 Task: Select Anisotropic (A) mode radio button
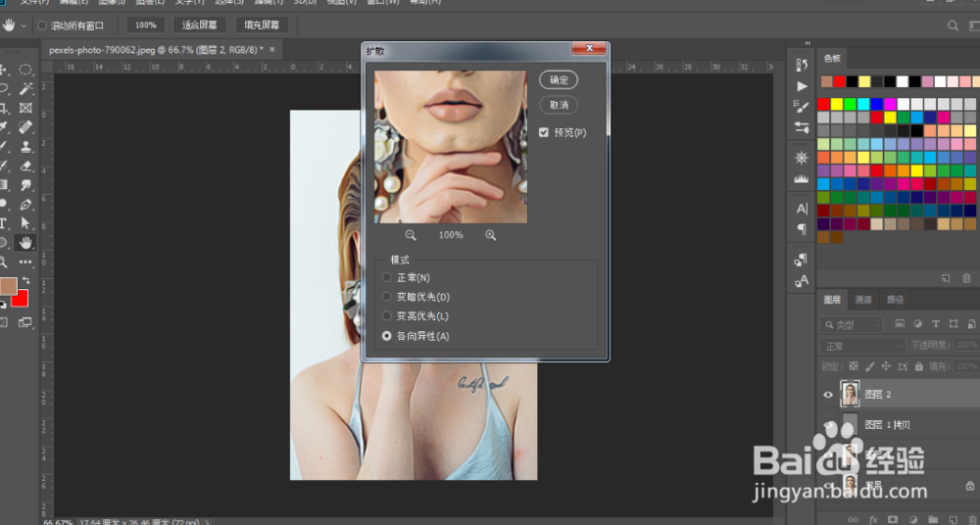coord(387,336)
